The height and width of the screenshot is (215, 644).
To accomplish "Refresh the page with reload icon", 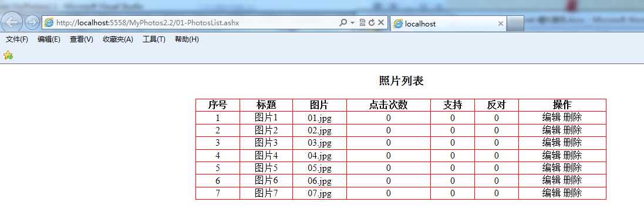I will 372,23.
